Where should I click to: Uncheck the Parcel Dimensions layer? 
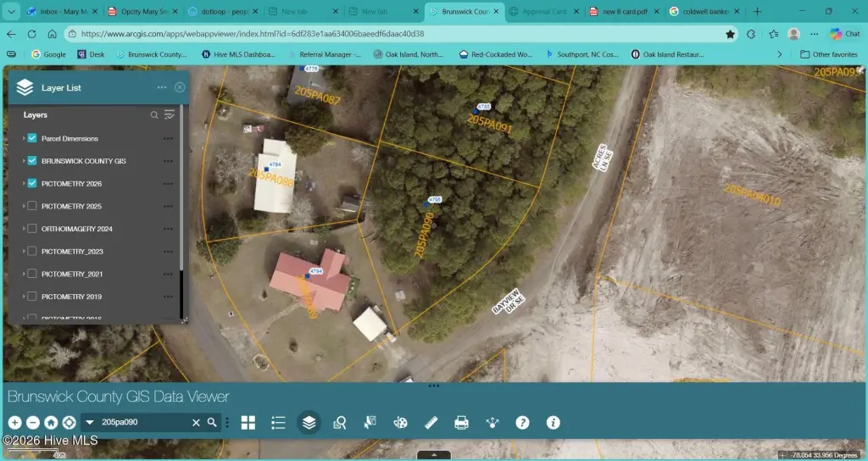(x=32, y=138)
